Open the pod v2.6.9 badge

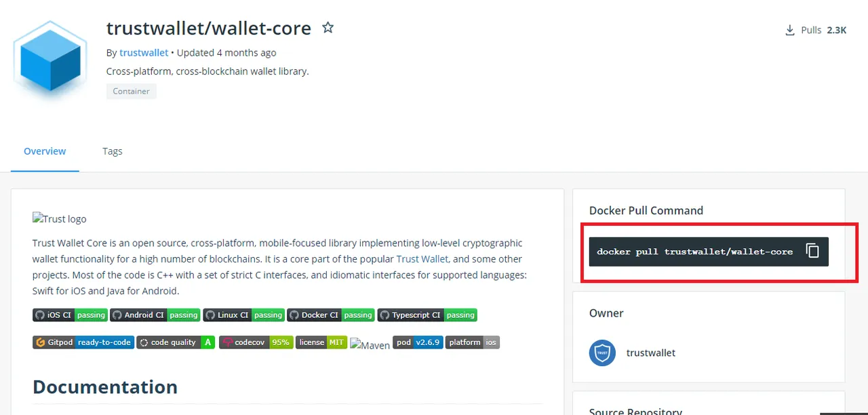tap(418, 342)
